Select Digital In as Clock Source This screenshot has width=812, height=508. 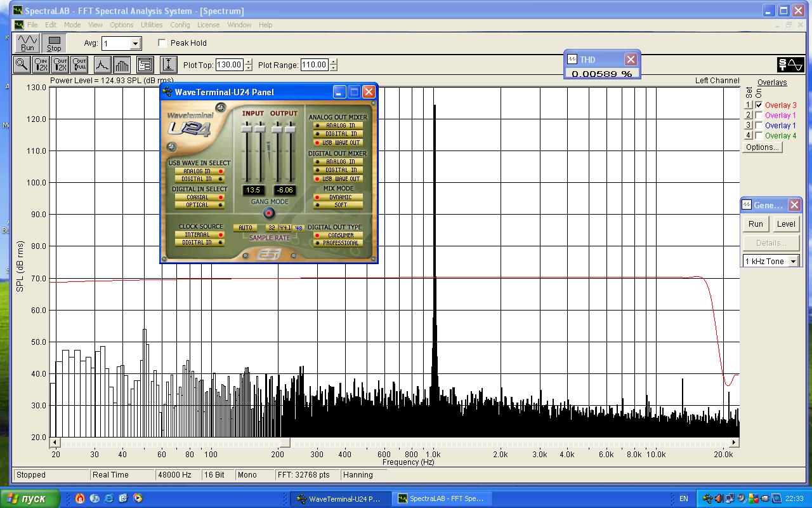click(199, 243)
